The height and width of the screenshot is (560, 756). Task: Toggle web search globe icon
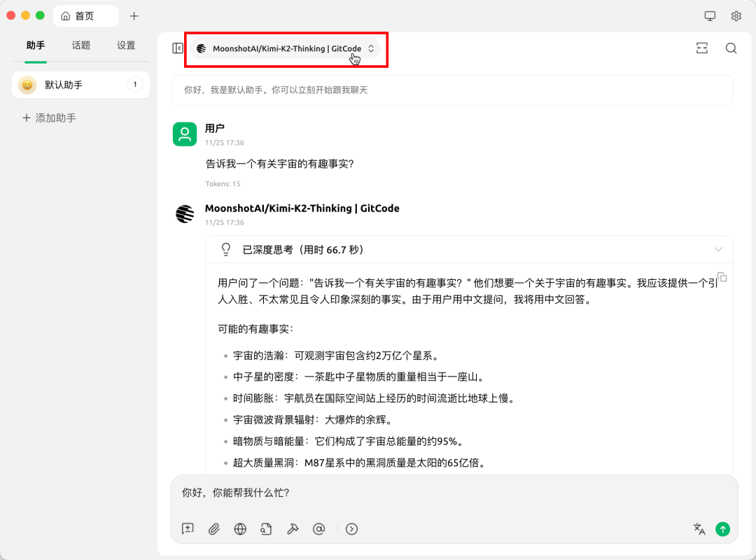coord(240,528)
